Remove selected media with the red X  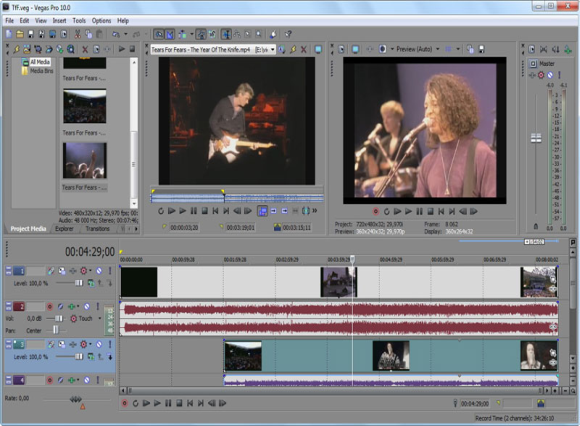pos(85,49)
